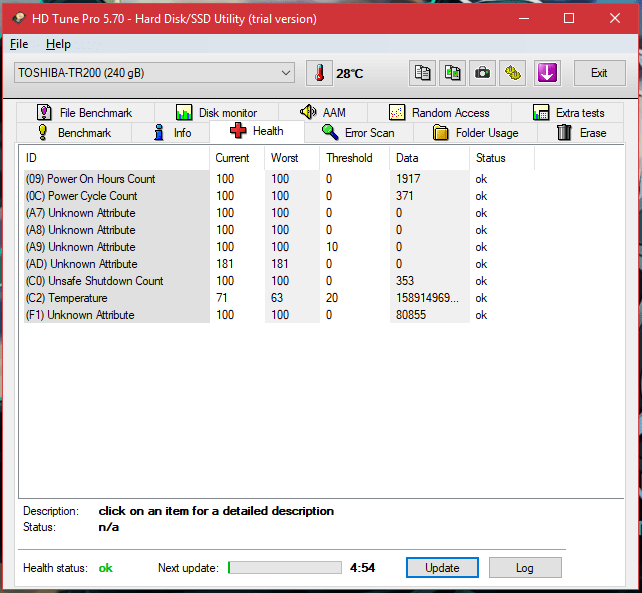Save screenshot with the camera icon

pos(482,73)
